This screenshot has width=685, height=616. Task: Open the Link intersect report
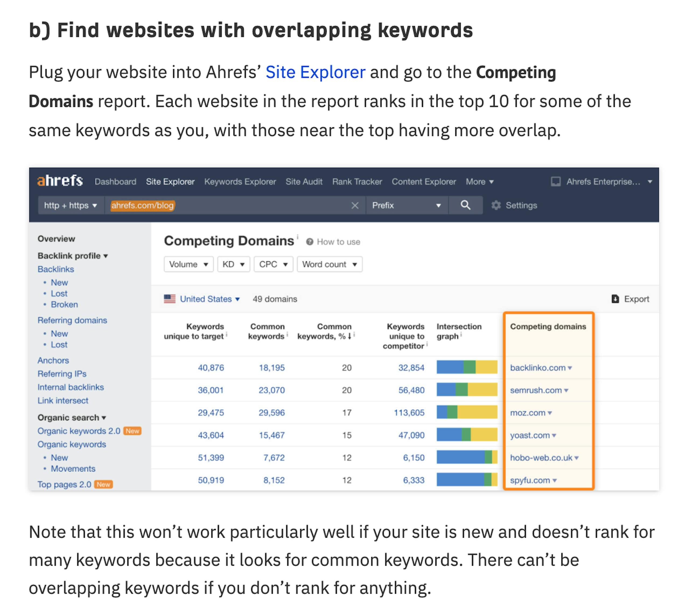(63, 400)
